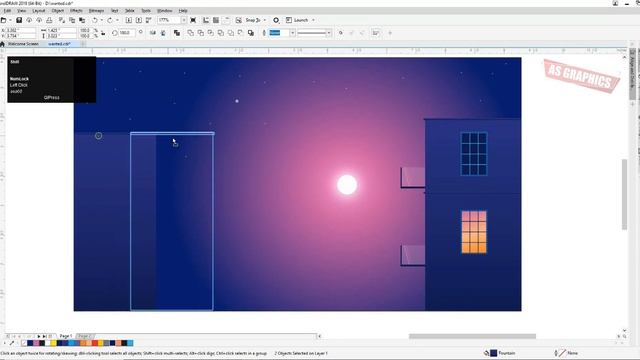Screen dimensions: 640x360
Task: Open the Edit menu
Action: pyautogui.click(x=7, y=11)
